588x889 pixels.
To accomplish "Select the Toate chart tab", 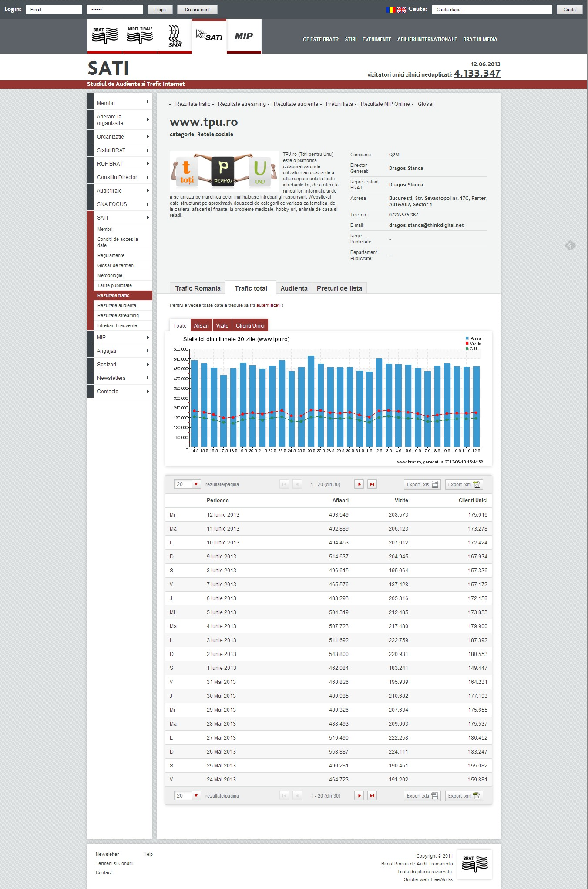I will click(180, 325).
